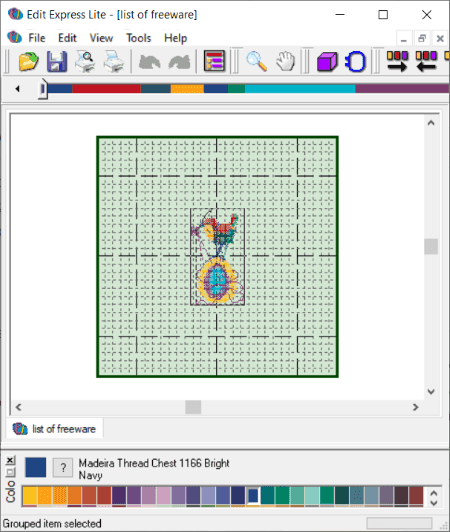Screen dimensions: 450x532
Task: Pick the selected Bright Navy palette swatch
Action: [253, 496]
